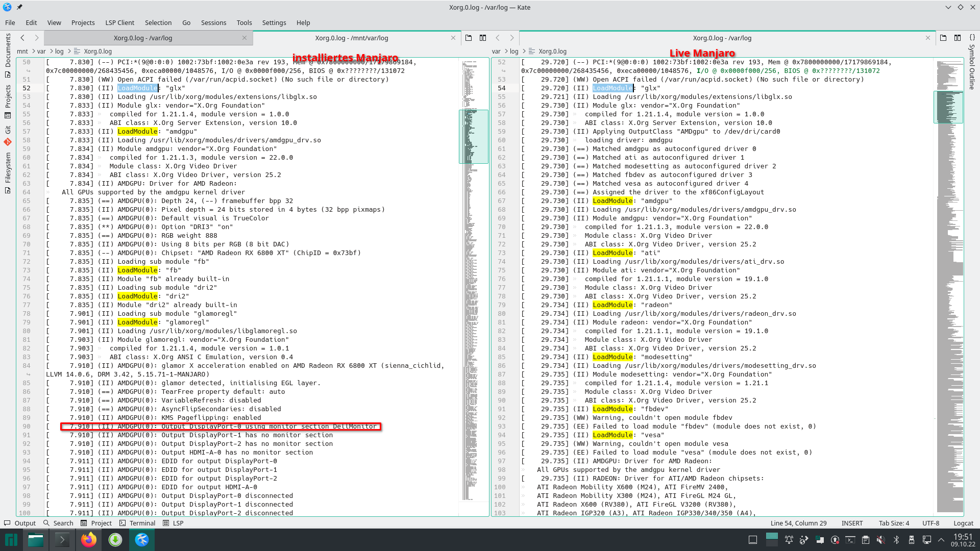
Task: Click 'log' in left breadcrumb path
Action: click(59, 51)
